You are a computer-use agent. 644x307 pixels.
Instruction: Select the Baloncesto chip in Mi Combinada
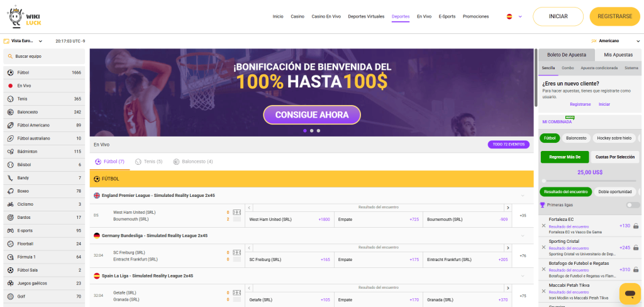pyautogui.click(x=576, y=138)
